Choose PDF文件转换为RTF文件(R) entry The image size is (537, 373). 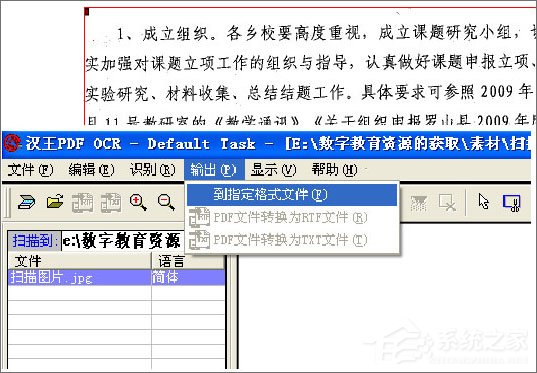click(292, 217)
